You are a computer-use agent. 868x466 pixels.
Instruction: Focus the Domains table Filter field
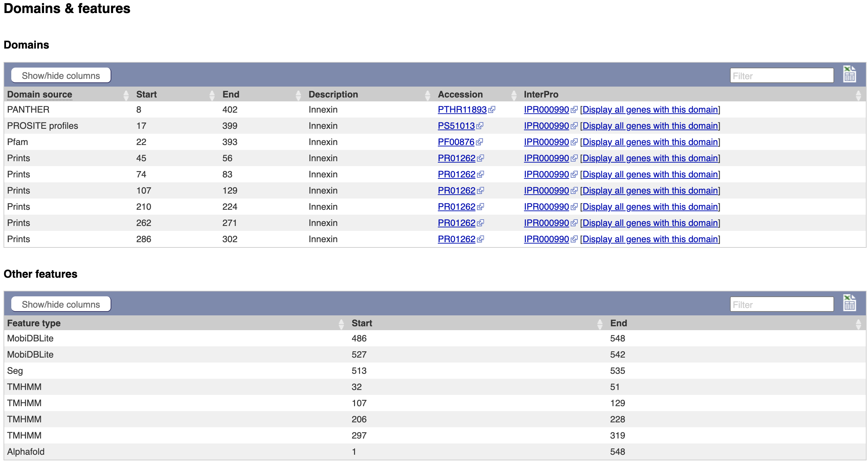pyautogui.click(x=782, y=76)
